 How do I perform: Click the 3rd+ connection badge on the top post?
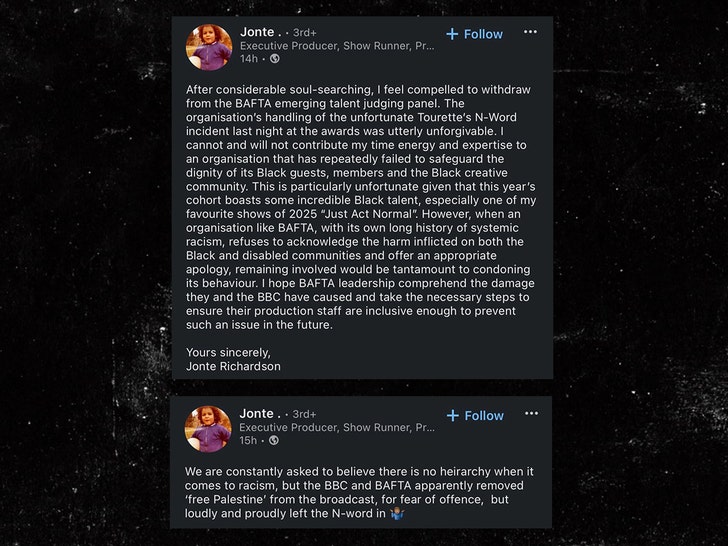tap(304, 33)
